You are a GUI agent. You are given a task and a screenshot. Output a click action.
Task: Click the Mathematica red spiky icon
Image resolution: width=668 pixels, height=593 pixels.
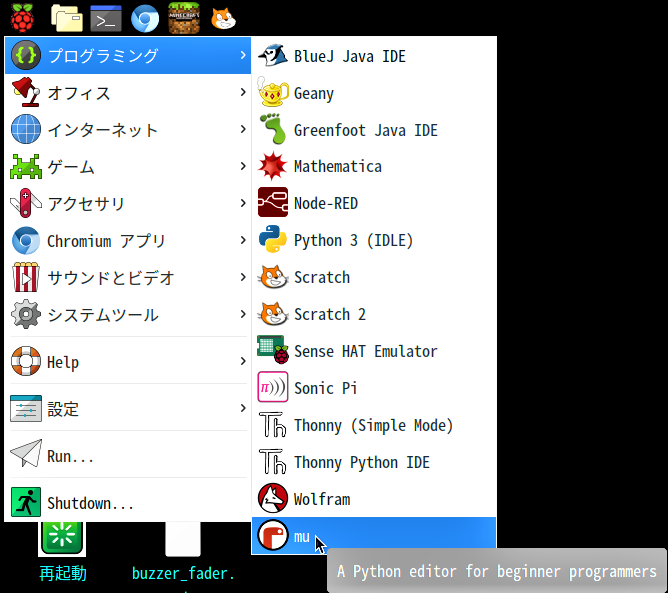(x=273, y=166)
